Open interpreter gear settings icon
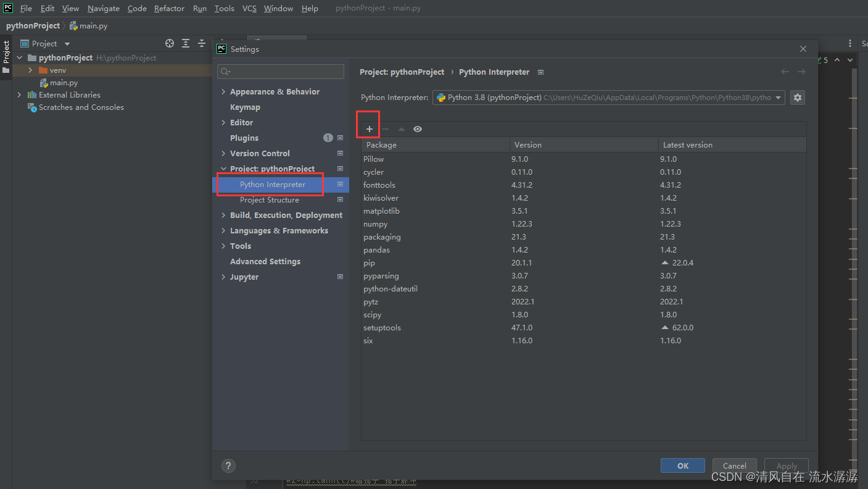Viewport: 868px width, 489px height. click(x=798, y=98)
